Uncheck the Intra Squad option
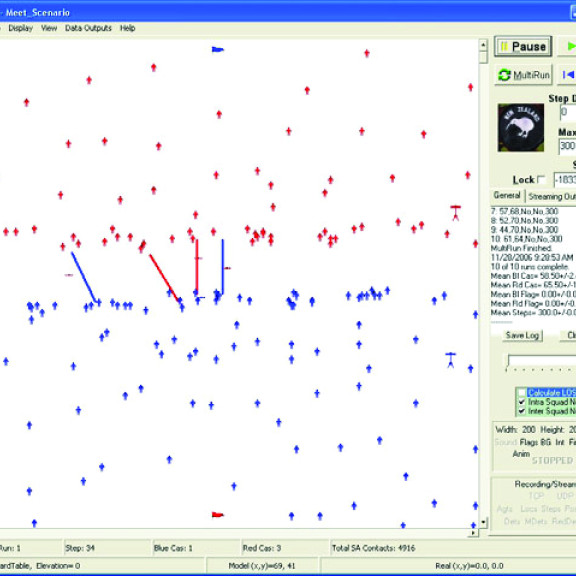 point(521,402)
